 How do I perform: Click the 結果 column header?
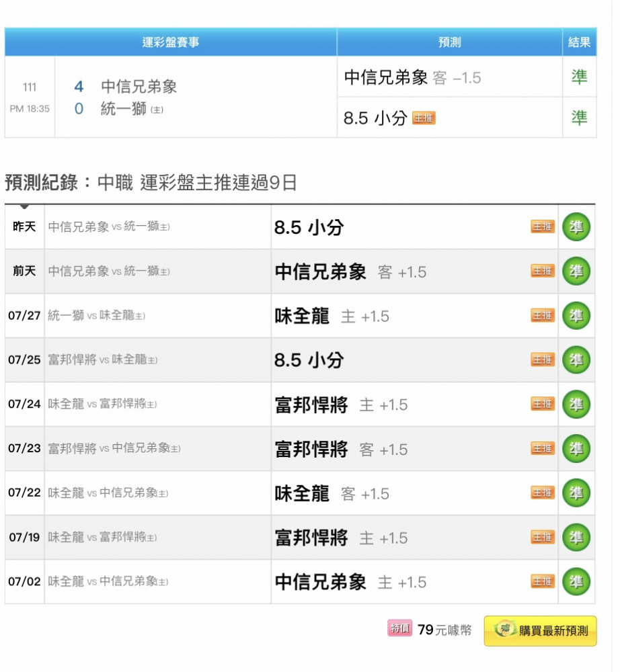[x=579, y=42]
